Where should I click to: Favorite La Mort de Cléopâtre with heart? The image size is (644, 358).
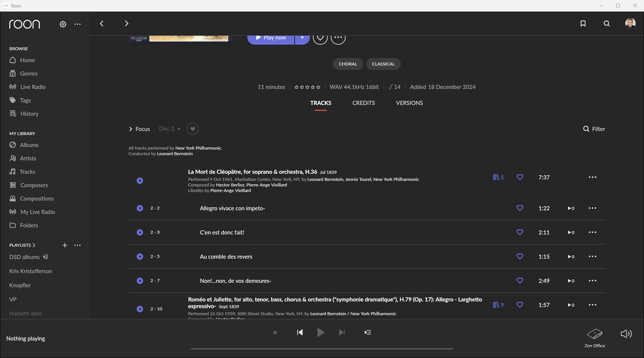tap(520, 177)
